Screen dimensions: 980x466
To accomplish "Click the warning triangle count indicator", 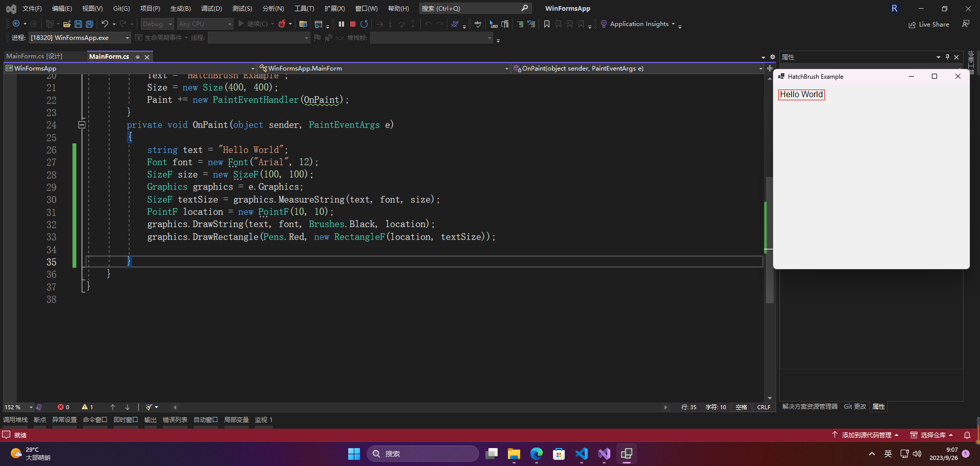I will (x=88, y=407).
